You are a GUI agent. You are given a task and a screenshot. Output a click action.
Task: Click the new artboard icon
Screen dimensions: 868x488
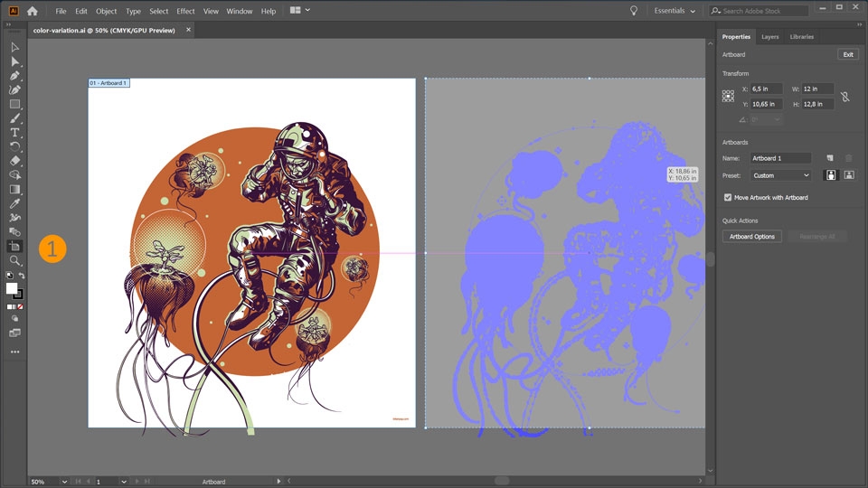coord(830,158)
